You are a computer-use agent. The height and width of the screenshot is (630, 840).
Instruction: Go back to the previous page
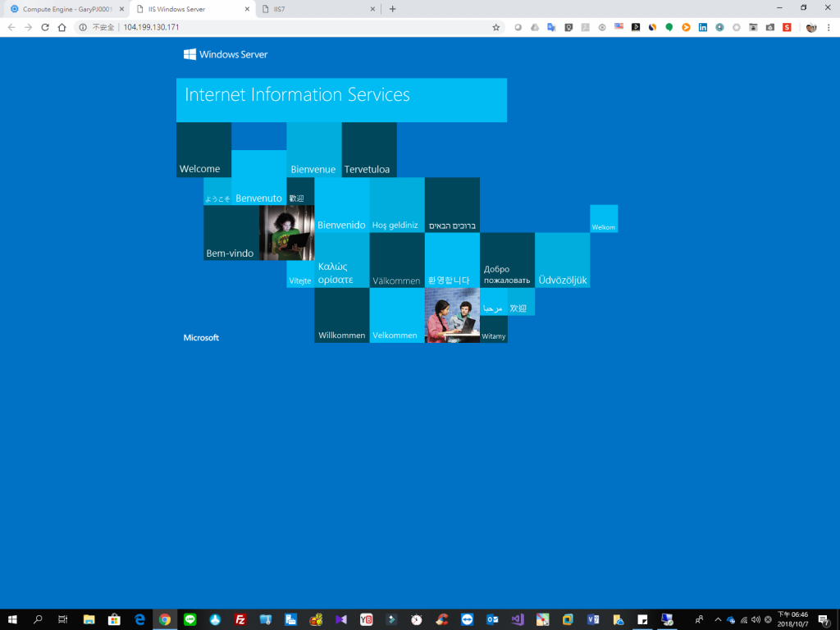coord(11,27)
